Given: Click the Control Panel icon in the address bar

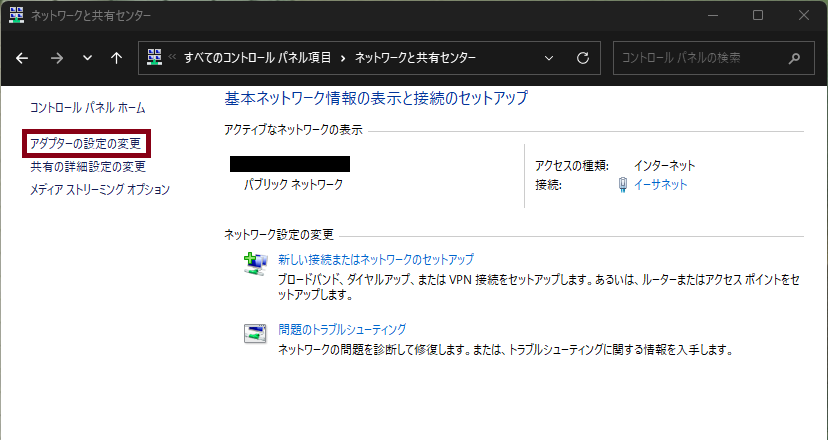Looking at the screenshot, I should click(x=154, y=58).
